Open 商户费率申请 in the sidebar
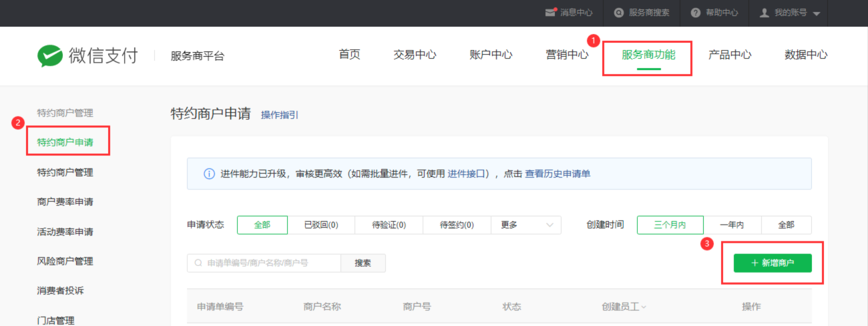Viewport: 868px width, 326px height. click(65, 202)
